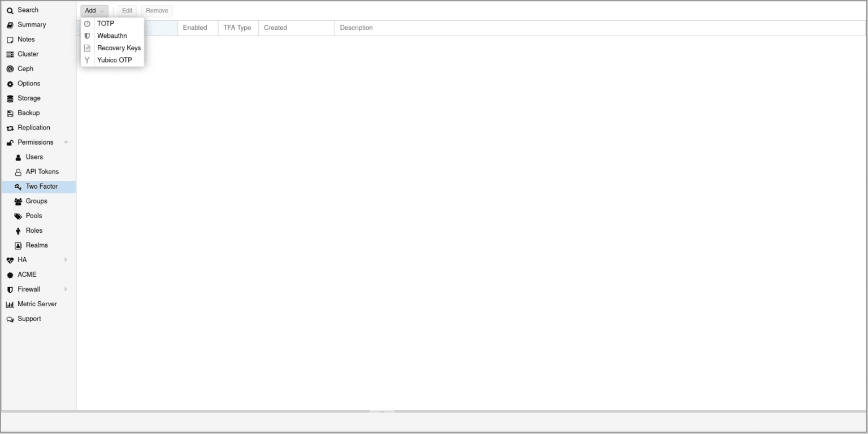
Task: Choose Webauthn from the Add menu
Action: [x=112, y=36]
